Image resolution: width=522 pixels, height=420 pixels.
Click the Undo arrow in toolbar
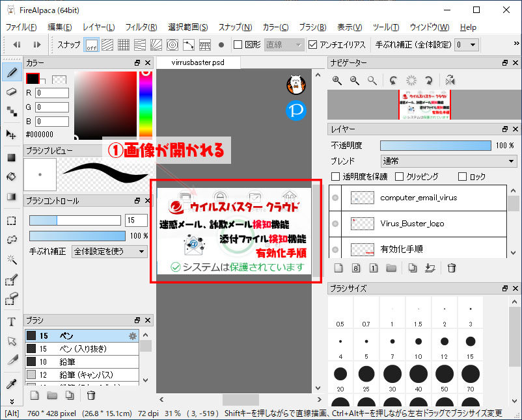[17, 44]
